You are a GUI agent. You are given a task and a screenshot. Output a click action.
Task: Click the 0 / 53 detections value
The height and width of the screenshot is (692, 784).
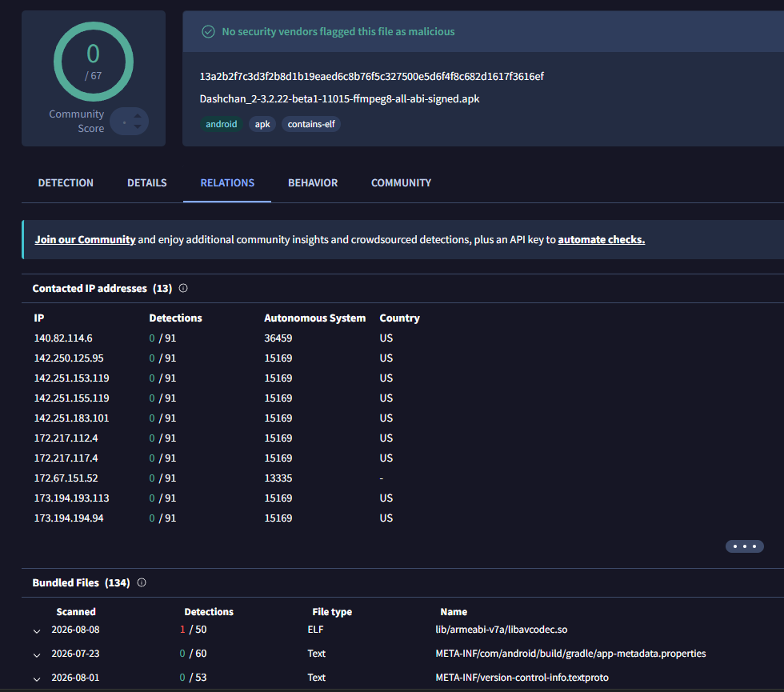click(193, 678)
